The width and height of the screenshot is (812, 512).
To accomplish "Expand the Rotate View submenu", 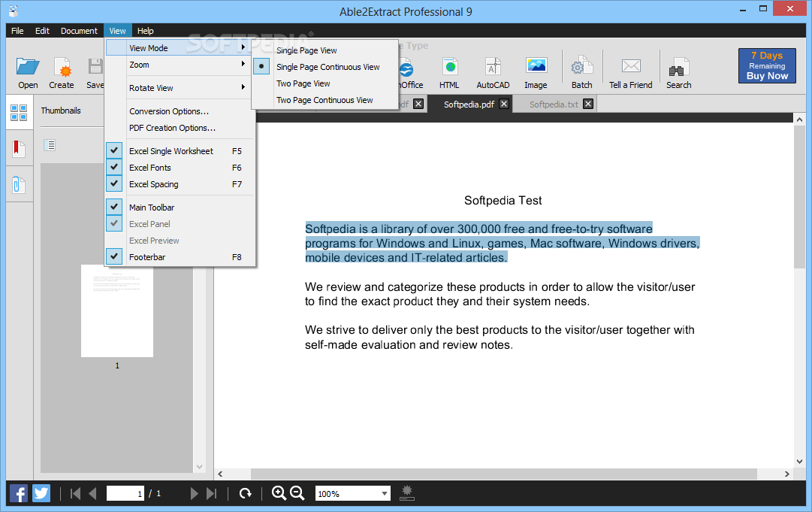I will coord(180,87).
